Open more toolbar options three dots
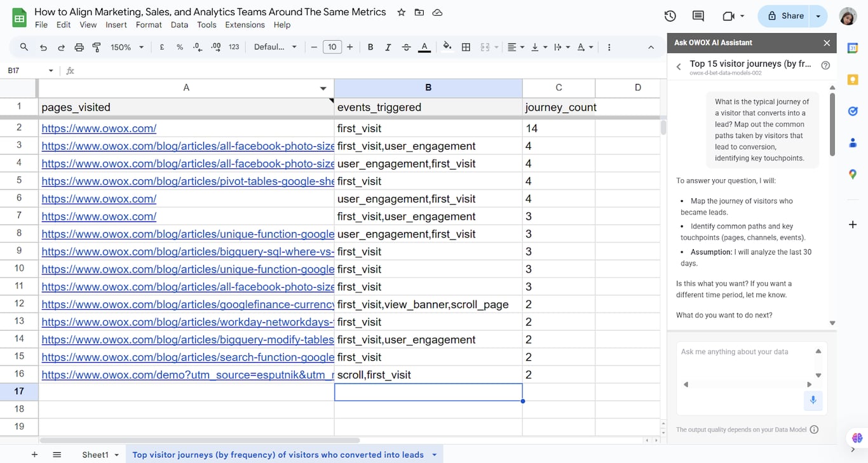This screenshot has height=463, width=868. [609, 47]
